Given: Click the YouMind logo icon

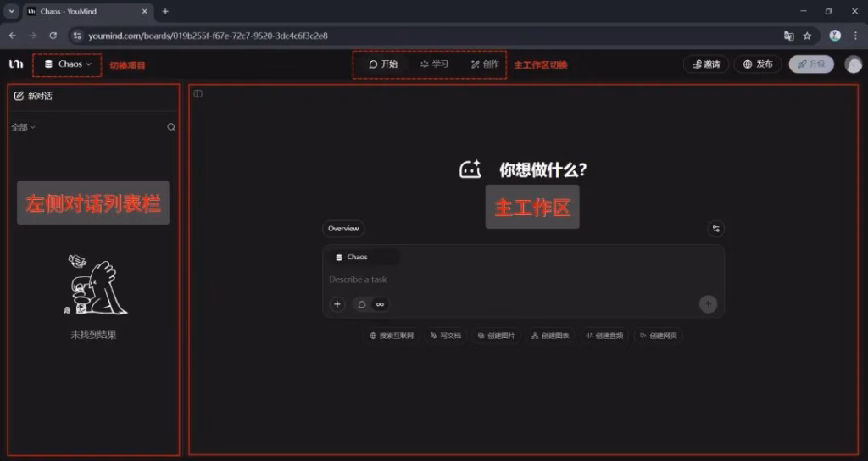Looking at the screenshot, I should click(x=15, y=64).
